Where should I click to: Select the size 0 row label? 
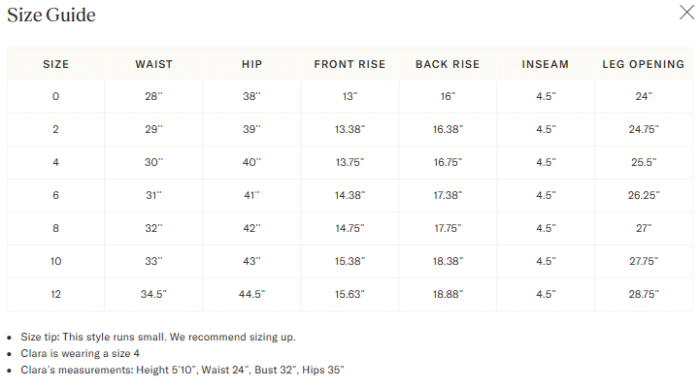pyautogui.click(x=55, y=96)
